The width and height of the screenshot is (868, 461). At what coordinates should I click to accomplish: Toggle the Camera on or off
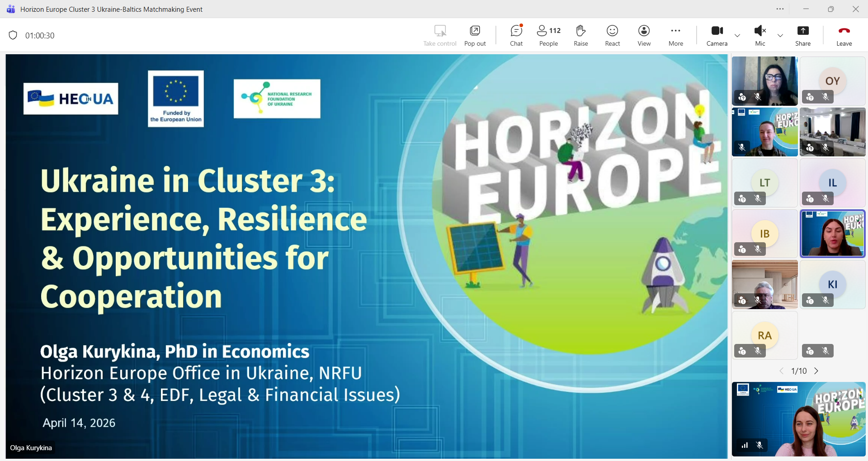tap(717, 35)
